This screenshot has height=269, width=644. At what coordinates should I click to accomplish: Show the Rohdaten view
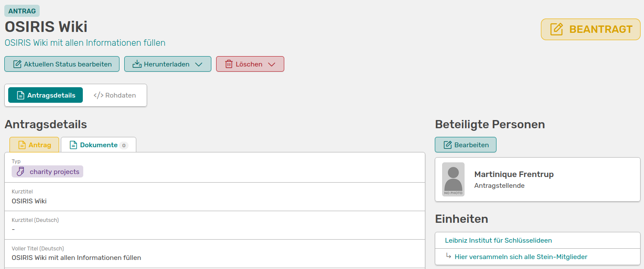(x=115, y=95)
